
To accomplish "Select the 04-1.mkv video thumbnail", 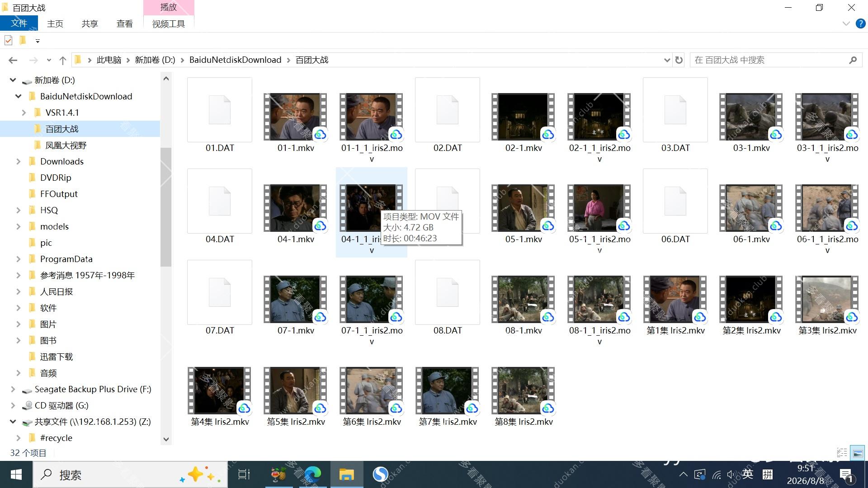I will tap(296, 208).
